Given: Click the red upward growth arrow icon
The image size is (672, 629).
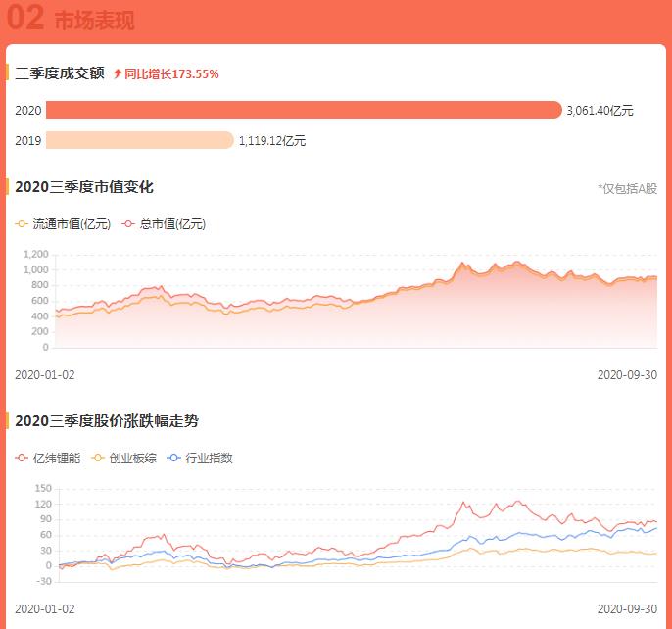Looking at the screenshot, I should [x=118, y=73].
